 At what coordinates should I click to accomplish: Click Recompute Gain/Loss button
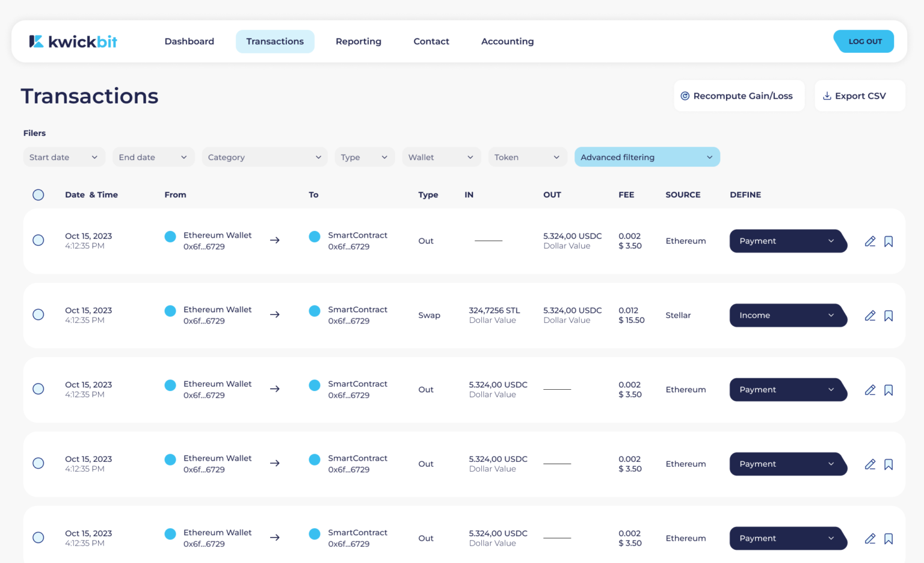click(739, 96)
